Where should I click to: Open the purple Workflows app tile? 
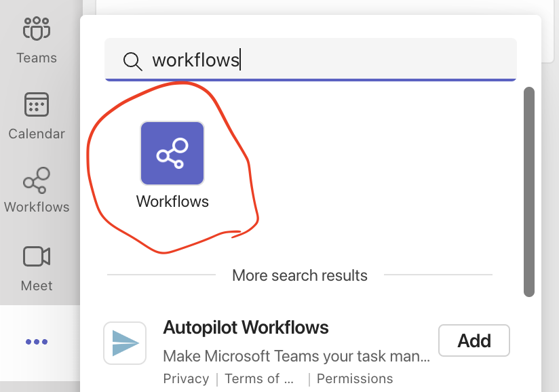172,153
